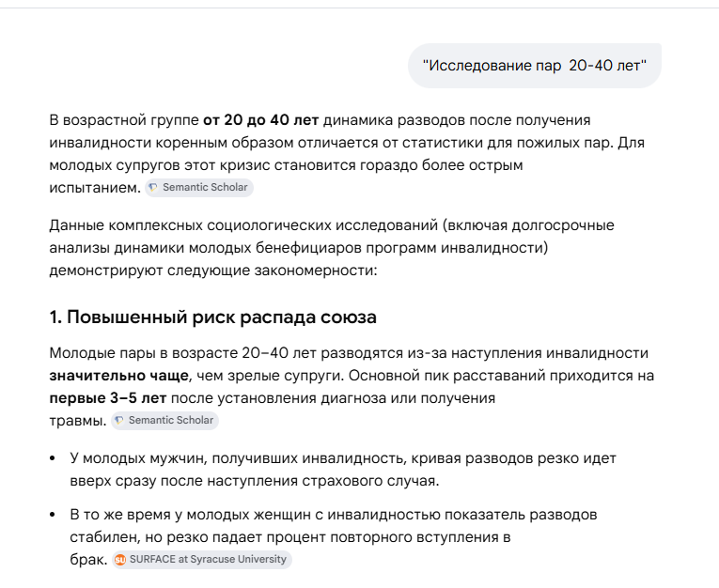Click the orange SU logo icon in Syracuse chip
719x588 pixels.
point(120,560)
